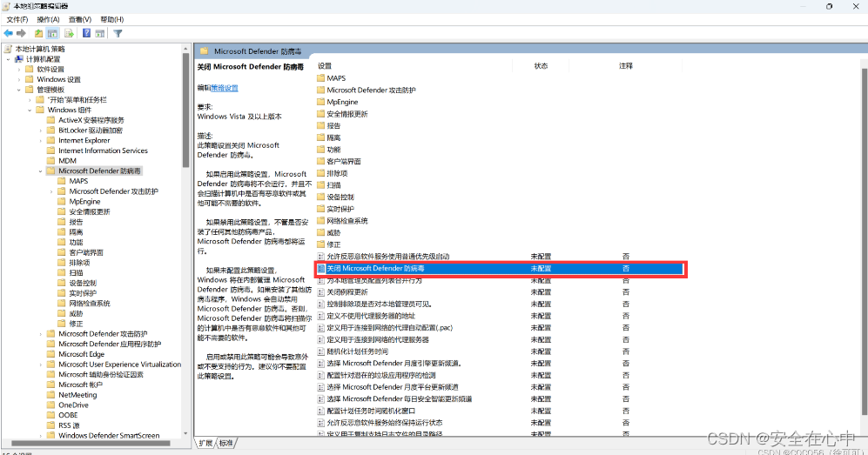Open 实时保护 folder in the settings list

pyautogui.click(x=340, y=209)
